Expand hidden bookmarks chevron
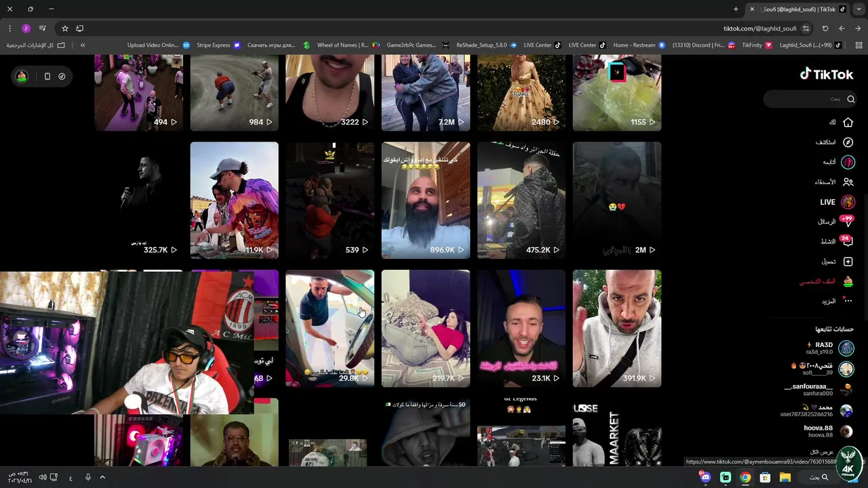The height and width of the screenshot is (488, 868). click(83, 45)
